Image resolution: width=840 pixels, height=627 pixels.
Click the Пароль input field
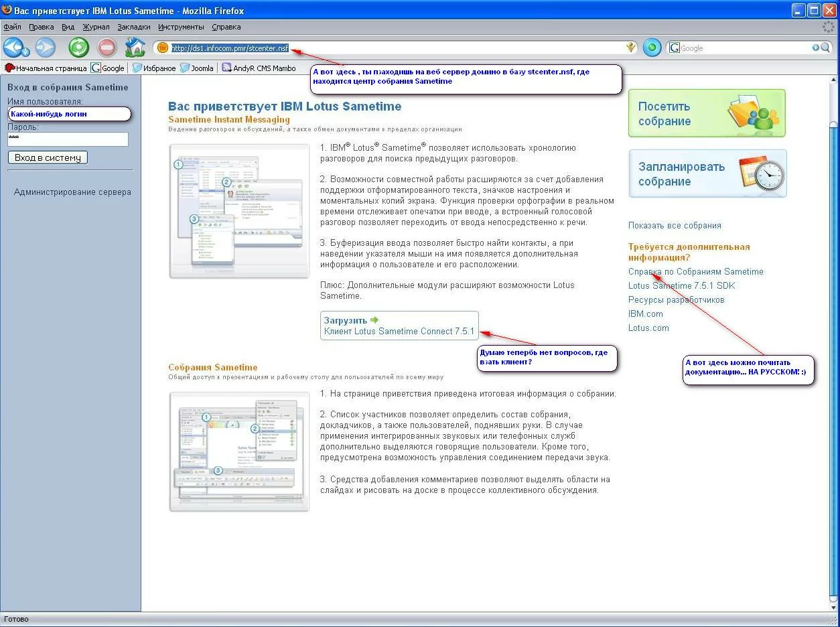[68, 139]
